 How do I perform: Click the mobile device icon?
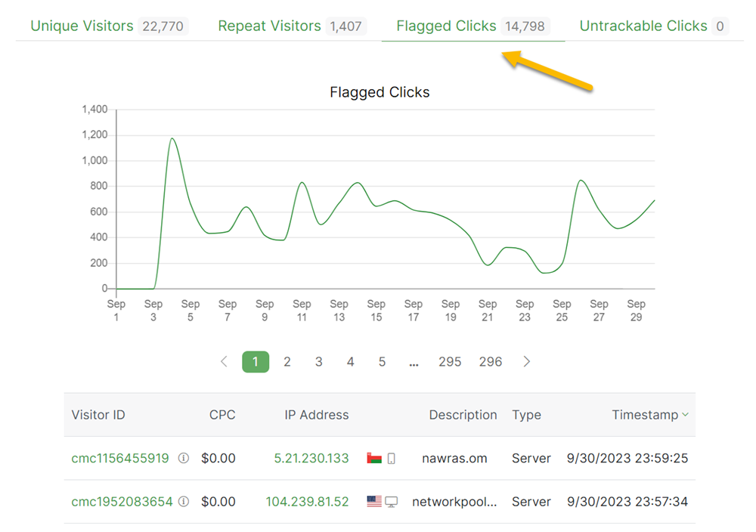[x=391, y=458]
